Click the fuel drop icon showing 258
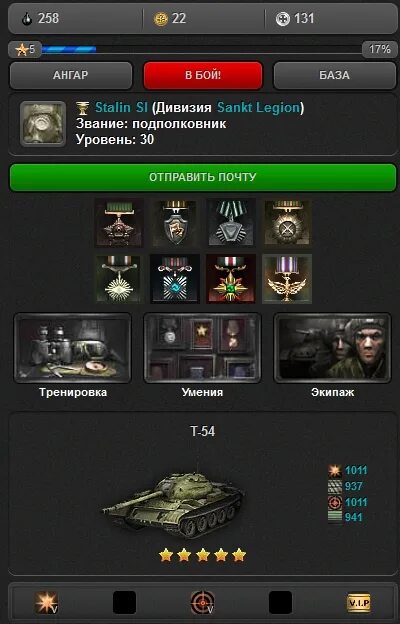 click(27, 19)
